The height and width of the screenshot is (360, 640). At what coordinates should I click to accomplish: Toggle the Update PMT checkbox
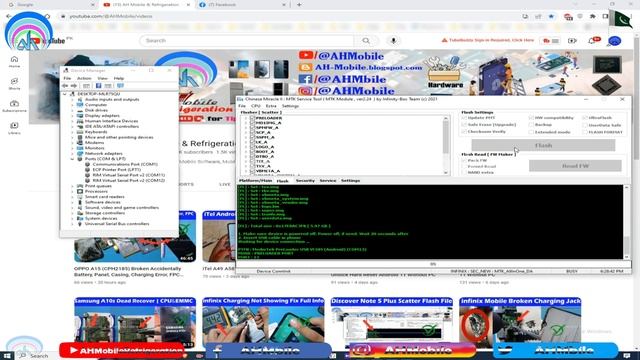click(x=464, y=118)
